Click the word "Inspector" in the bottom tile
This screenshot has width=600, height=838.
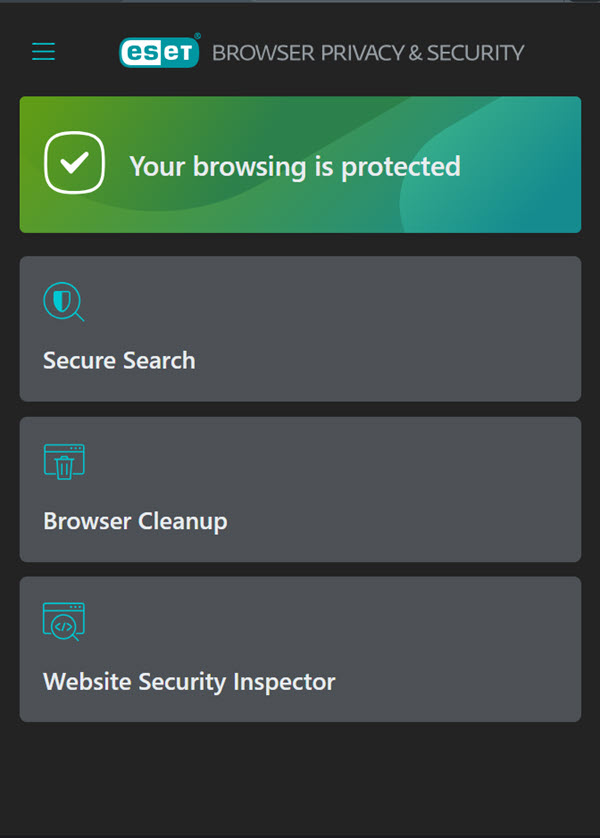coord(285,682)
